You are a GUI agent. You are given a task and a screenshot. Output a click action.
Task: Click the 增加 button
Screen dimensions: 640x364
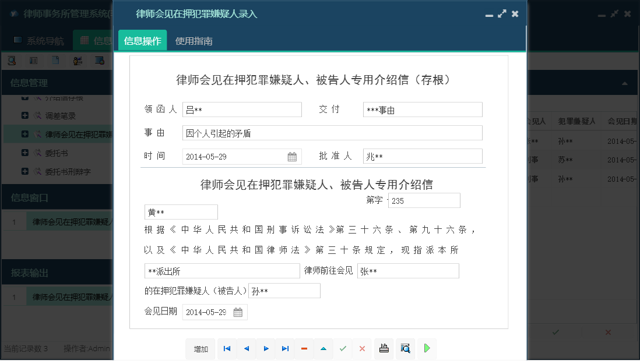tap(201, 348)
